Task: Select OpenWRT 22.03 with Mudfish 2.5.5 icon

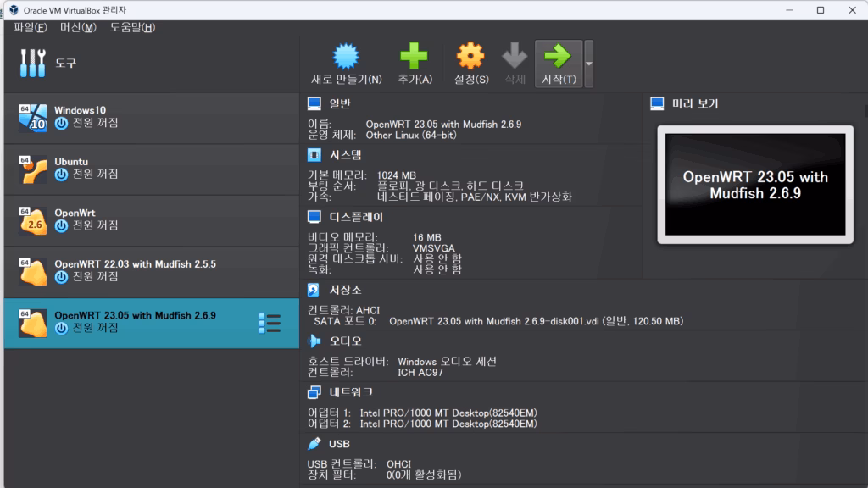Action: pos(32,271)
